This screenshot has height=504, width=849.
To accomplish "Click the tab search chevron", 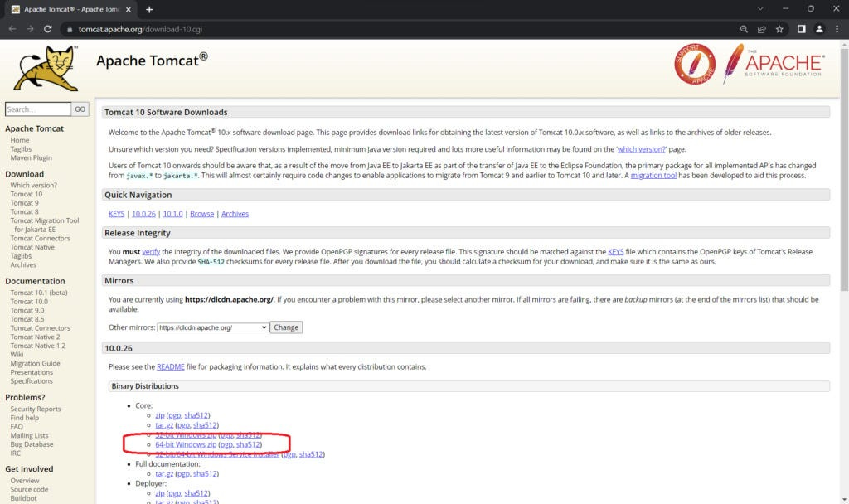I will [760, 8].
